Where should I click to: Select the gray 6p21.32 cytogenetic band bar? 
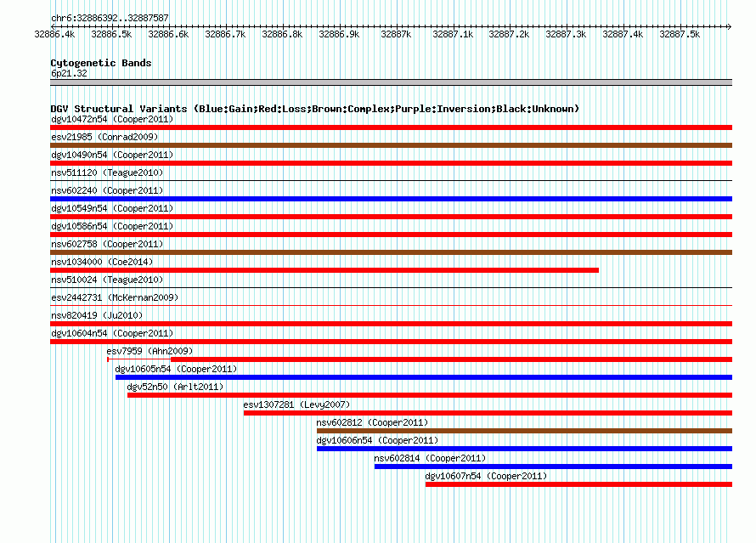[x=391, y=82]
